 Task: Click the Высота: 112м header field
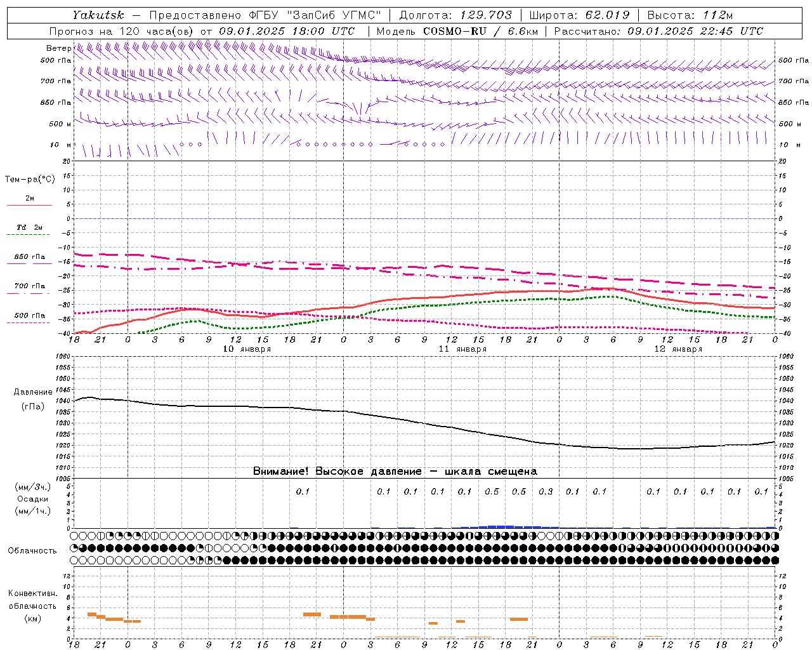[x=690, y=15]
